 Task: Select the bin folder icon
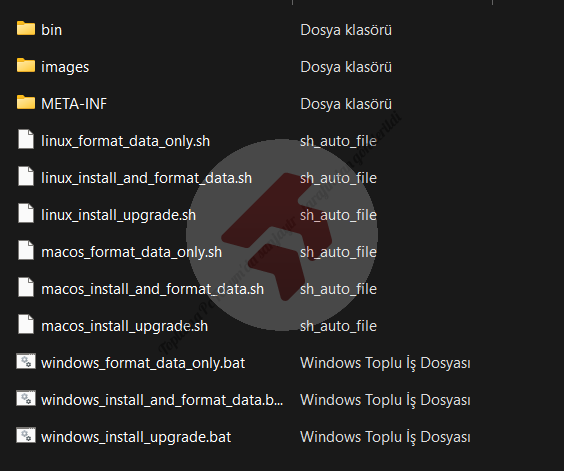click(x=26, y=28)
